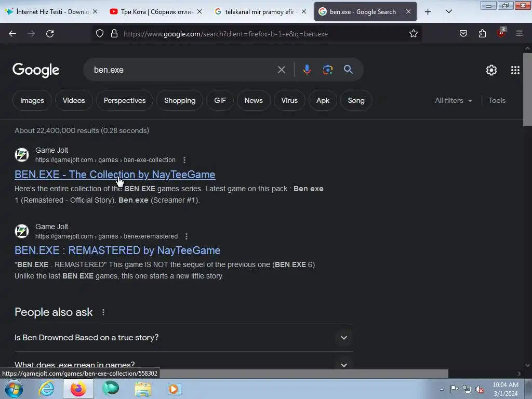The width and height of the screenshot is (532, 399).
Task: Close the Три Кота tab
Action: (x=199, y=11)
